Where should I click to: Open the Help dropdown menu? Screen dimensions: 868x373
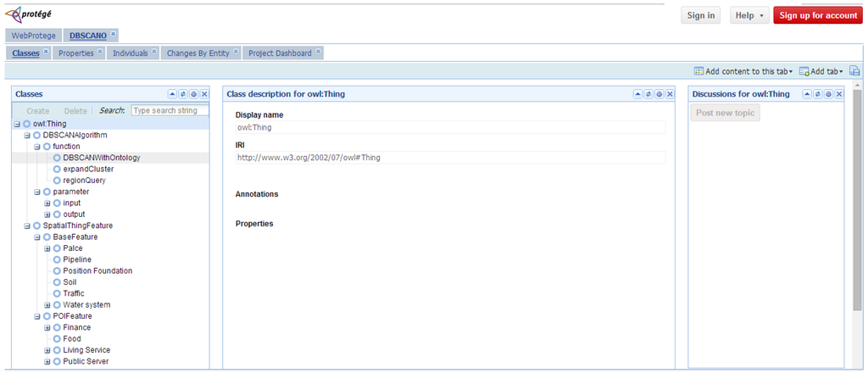tap(749, 15)
